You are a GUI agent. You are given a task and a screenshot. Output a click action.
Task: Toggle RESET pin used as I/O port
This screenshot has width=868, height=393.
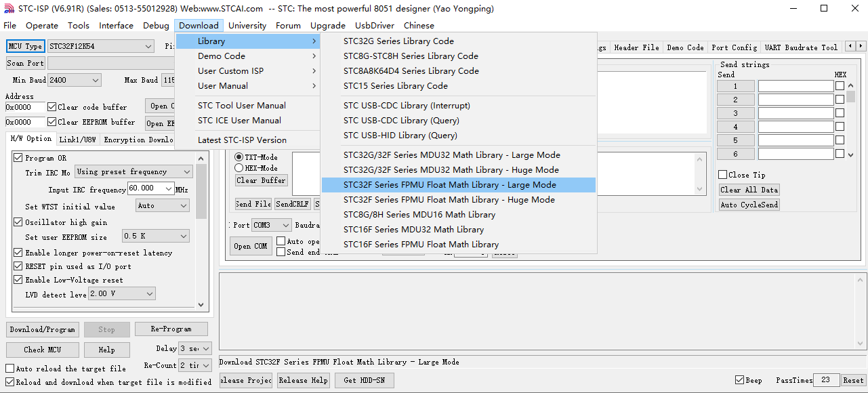tap(18, 266)
